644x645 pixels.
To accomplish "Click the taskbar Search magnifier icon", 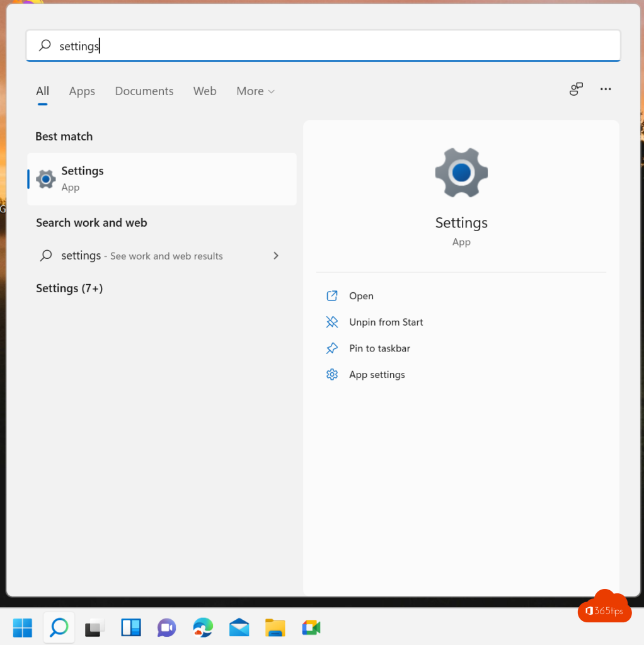I will 59,627.
